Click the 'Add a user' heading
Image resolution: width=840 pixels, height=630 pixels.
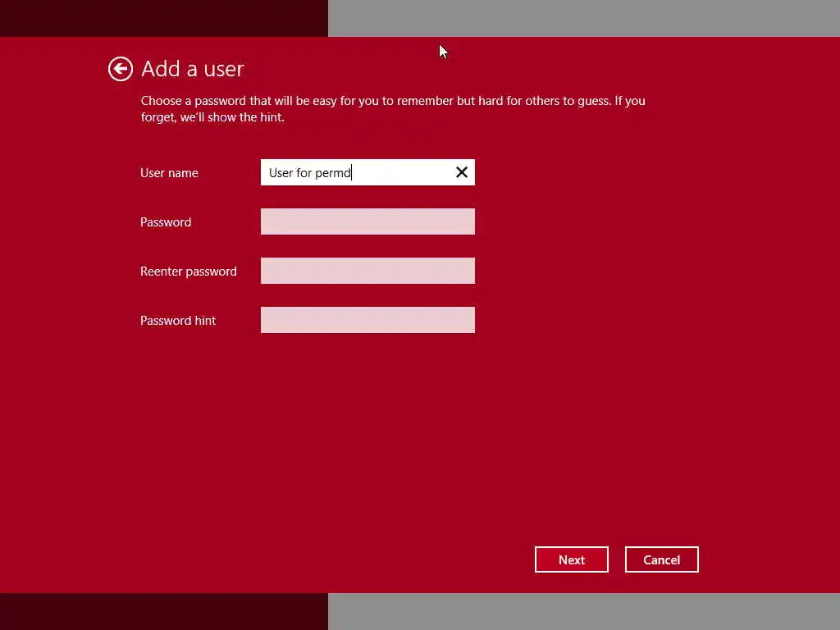[x=192, y=69]
